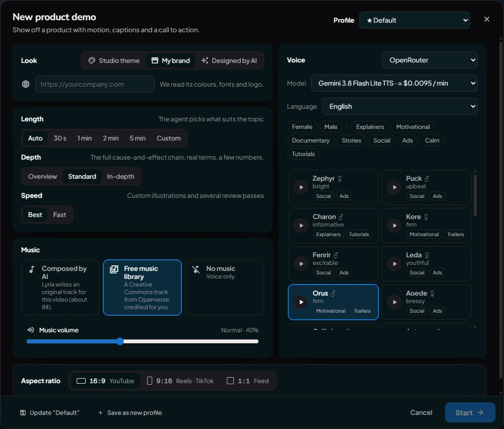This screenshot has width=504, height=429.
Task: Preview the selected Orus voice
Action: [x=301, y=302]
